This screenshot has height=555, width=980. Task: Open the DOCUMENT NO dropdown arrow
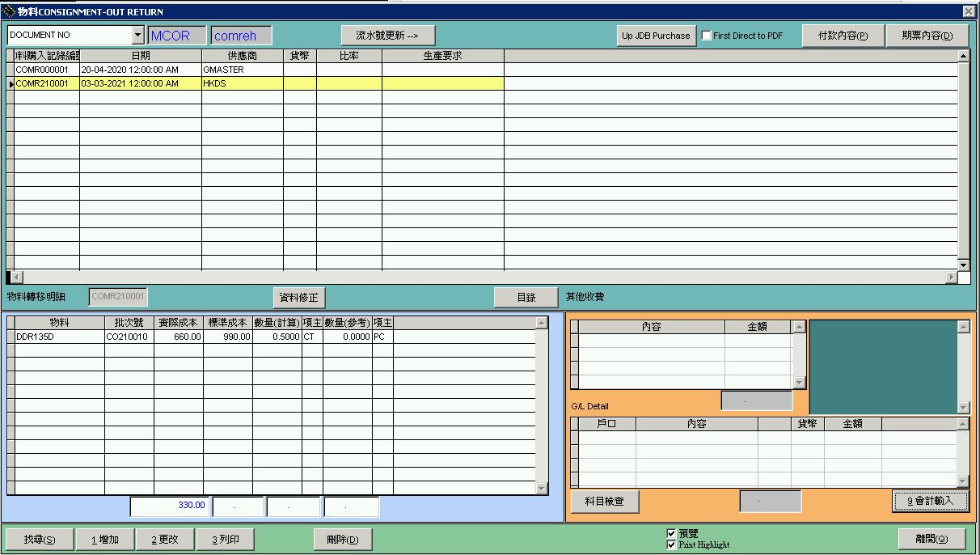pos(137,36)
